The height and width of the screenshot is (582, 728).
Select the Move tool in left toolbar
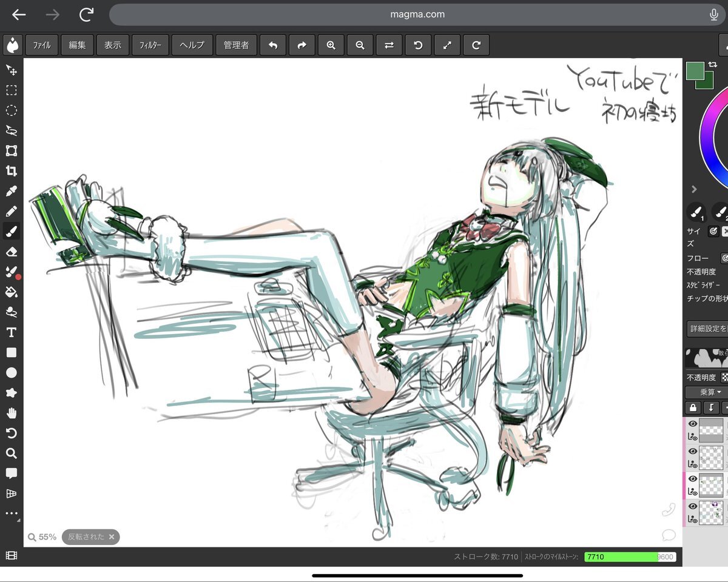pos(11,70)
